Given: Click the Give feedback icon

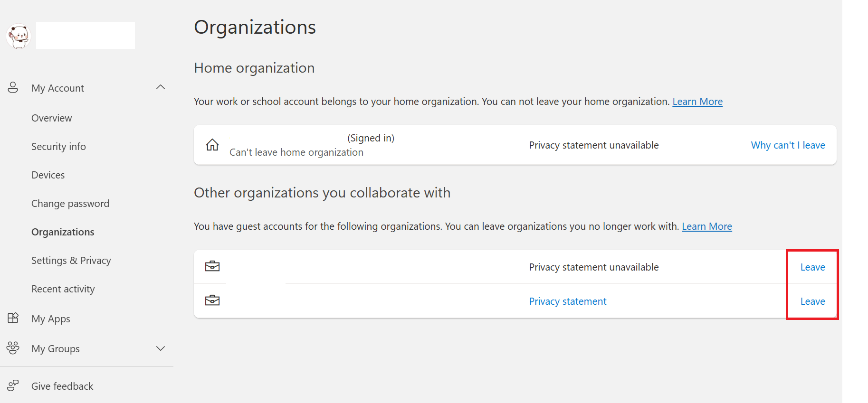Looking at the screenshot, I should click(x=13, y=385).
